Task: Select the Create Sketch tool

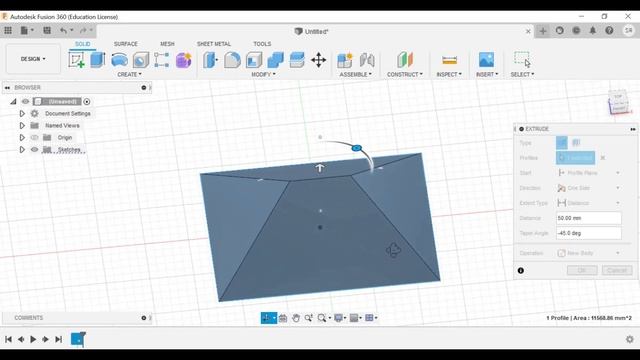Action: coord(76,60)
